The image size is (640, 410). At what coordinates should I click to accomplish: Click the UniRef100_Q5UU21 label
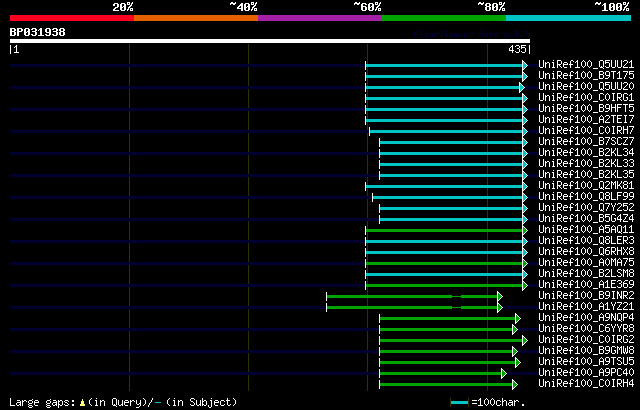click(586, 64)
